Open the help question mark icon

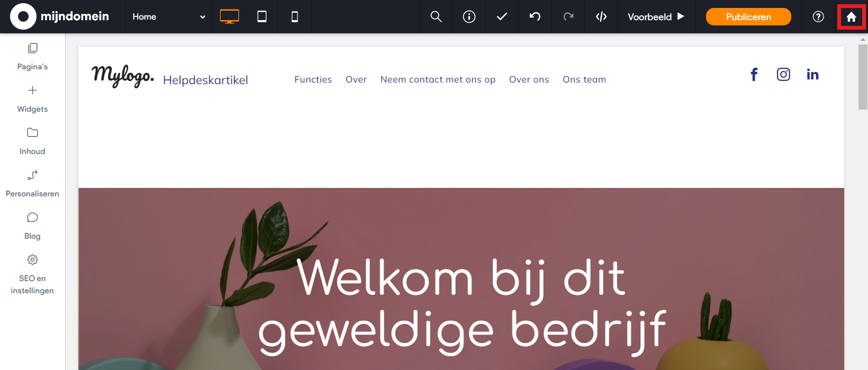coord(818,17)
